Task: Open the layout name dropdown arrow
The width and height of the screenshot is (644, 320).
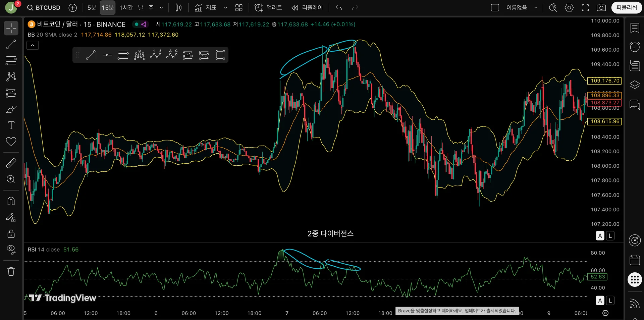Action: [536, 8]
